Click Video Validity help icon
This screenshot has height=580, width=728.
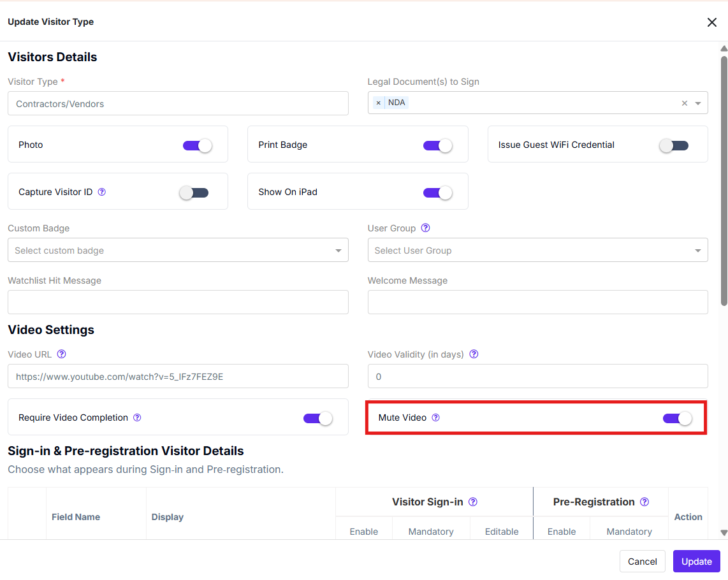click(474, 354)
